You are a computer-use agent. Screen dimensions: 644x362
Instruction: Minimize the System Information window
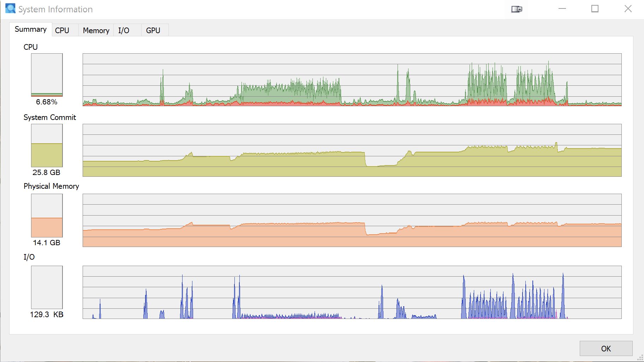562,9
